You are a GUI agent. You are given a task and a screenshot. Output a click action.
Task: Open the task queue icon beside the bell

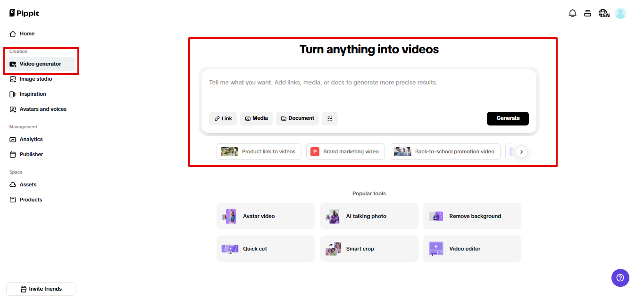coord(587,13)
